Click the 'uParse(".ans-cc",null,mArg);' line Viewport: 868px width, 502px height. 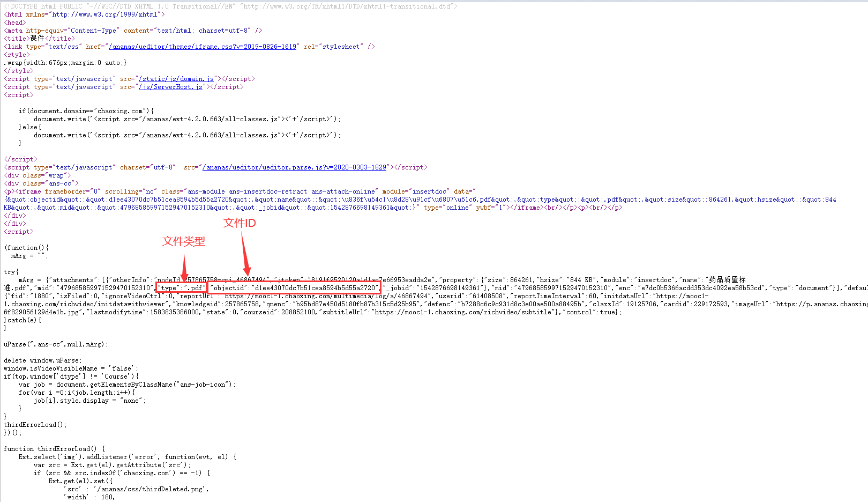56,344
